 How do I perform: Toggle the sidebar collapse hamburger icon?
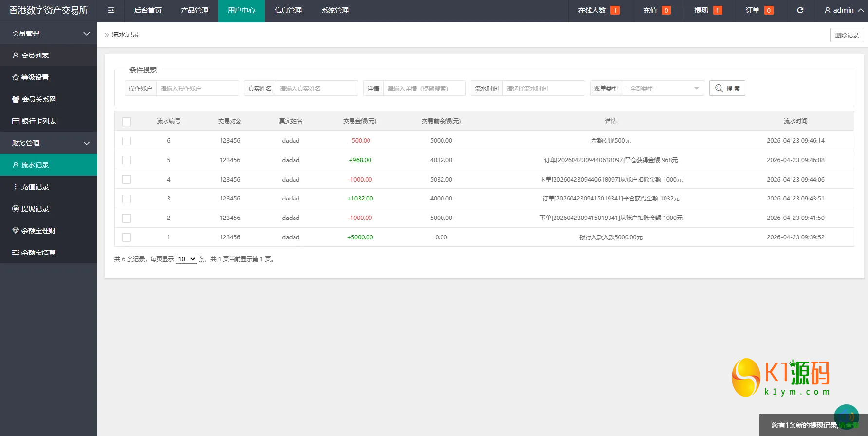[111, 10]
